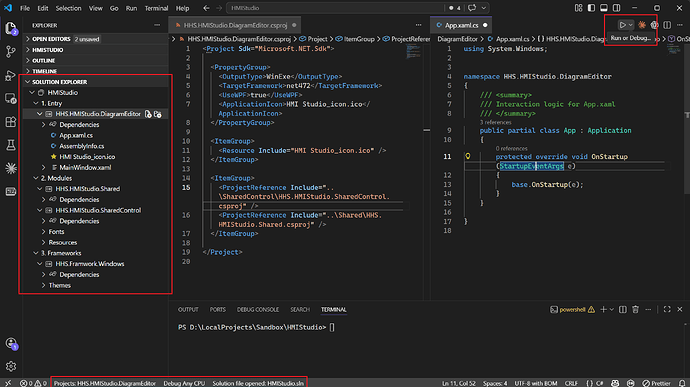690x387 pixels.
Task: Customize layout from the title bar
Action: (578, 8)
